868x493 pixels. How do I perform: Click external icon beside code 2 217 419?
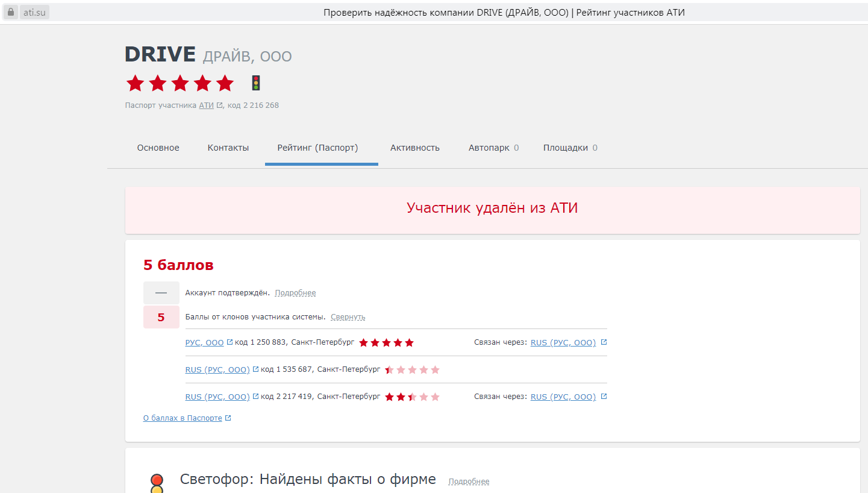coord(255,397)
